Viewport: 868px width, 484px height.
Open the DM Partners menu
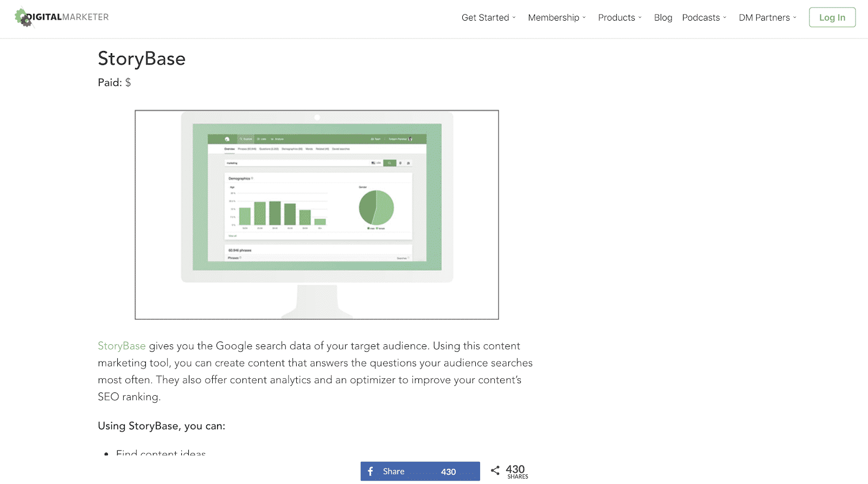(768, 17)
